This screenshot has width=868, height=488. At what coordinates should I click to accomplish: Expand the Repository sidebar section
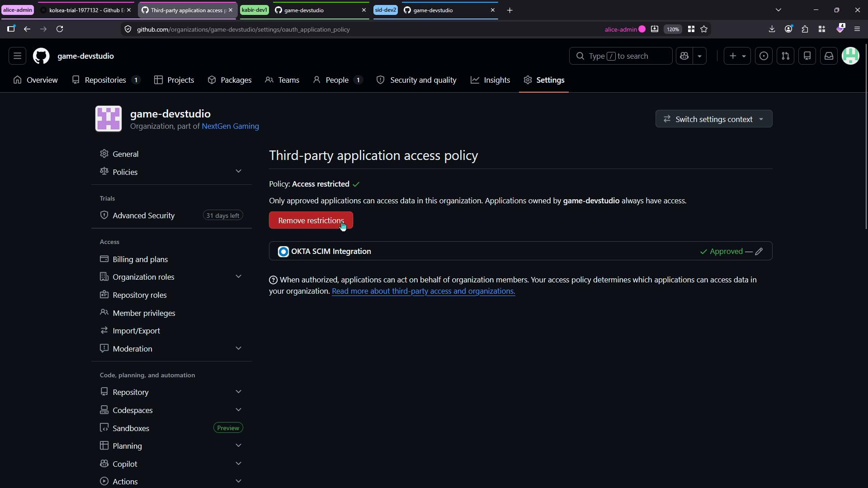(x=171, y=392)
